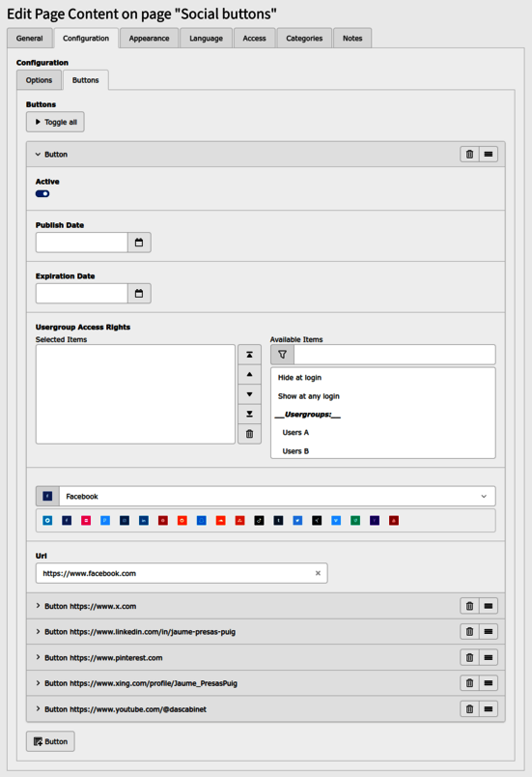The height and width of the screenshot is (777, 532).
Task: Switch to the Appearance tab
Action: tap(149, 38)
